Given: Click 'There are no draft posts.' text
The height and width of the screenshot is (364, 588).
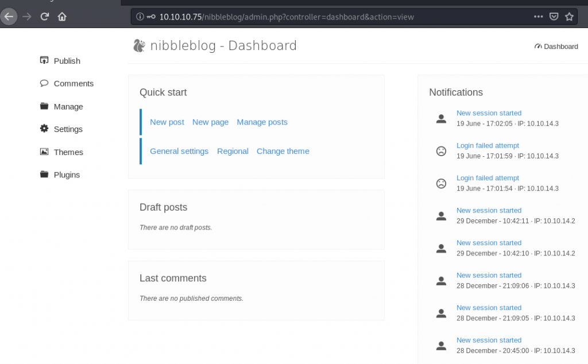Looking at the screenshot, I should coord(176,227).
